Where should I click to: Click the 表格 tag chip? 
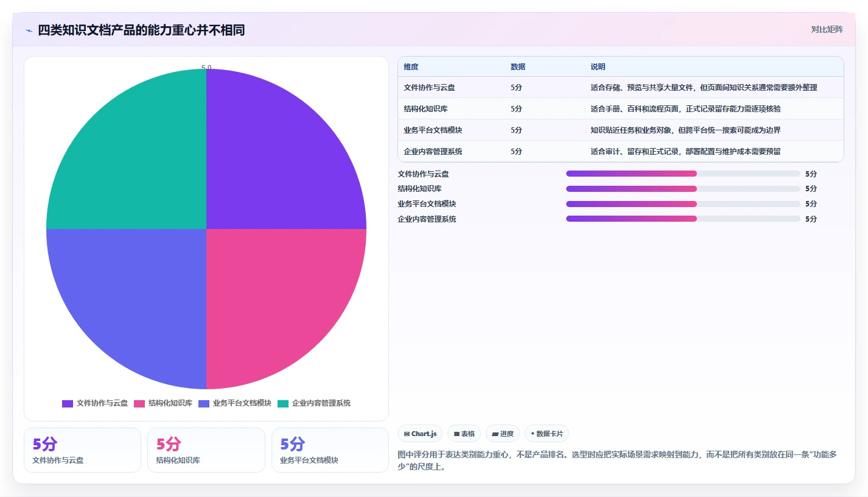click(x=464, y=434)
